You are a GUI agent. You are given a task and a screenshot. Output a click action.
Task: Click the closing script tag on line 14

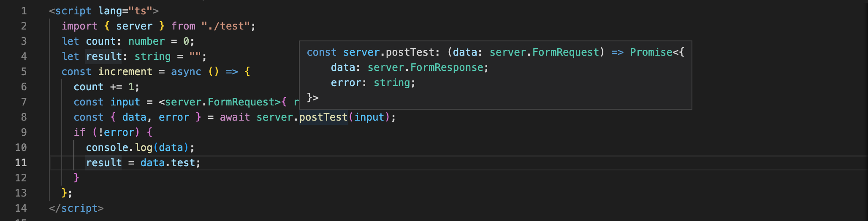click(79, 208)
